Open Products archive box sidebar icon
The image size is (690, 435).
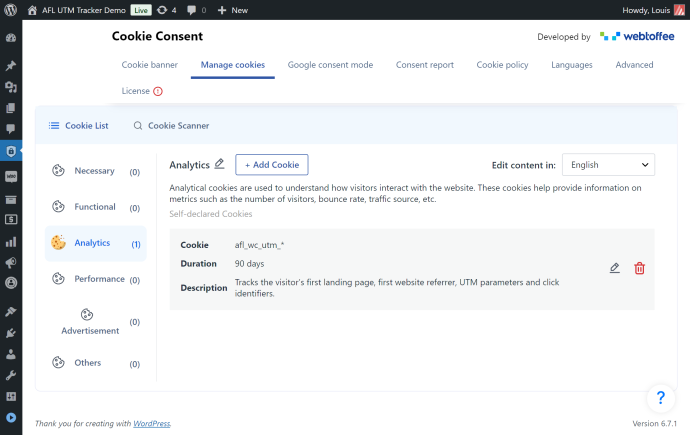pyautogui.click(x=11, y=200)
